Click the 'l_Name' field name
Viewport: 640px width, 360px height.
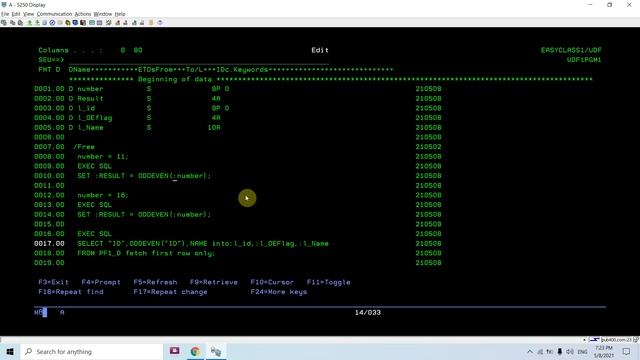click(x=90, y=127)
